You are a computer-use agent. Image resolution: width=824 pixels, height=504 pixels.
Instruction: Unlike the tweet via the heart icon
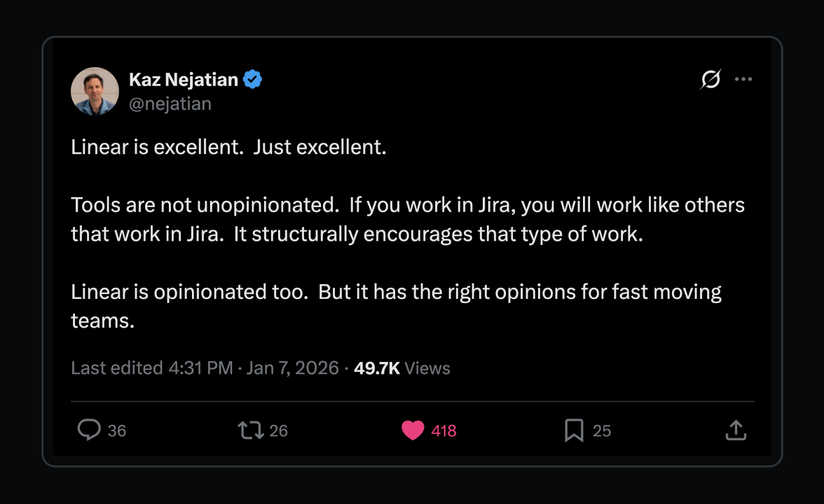[413, 430]
